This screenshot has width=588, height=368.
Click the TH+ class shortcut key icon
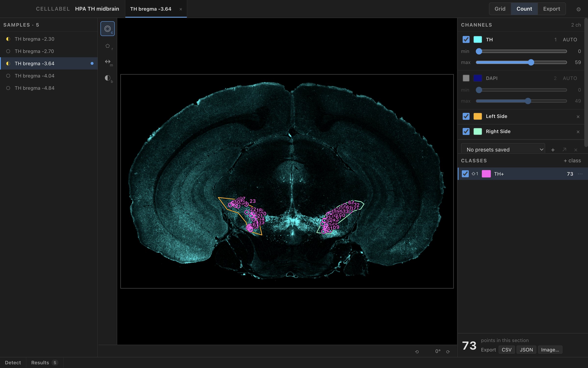[475, 174]
